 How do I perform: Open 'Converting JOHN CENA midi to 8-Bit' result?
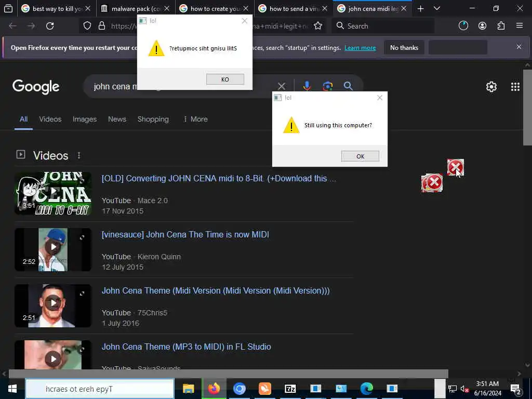(219, 179)
